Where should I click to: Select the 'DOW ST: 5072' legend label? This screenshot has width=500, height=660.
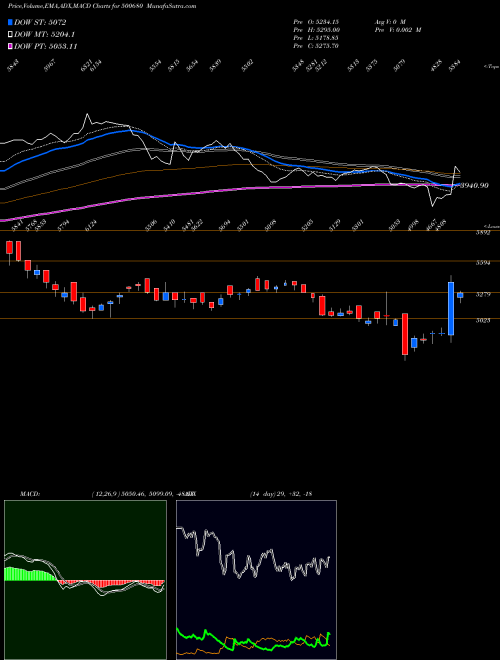coord(40,22)
